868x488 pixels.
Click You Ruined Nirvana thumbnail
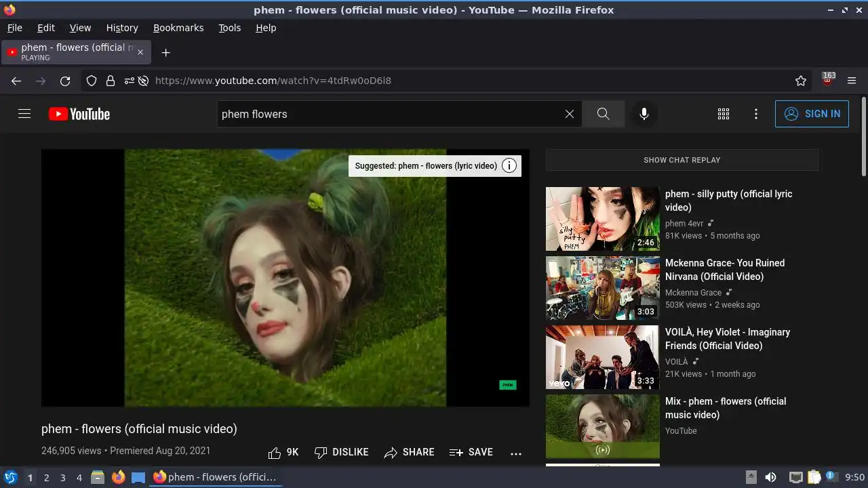pyautogui.click(x=602, y=288)
